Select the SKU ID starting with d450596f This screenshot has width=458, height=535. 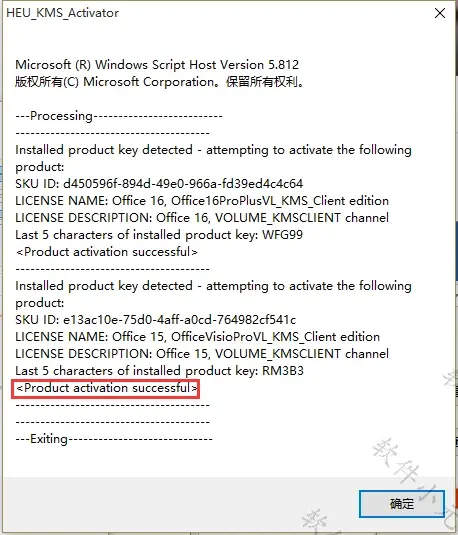point(159,184)
